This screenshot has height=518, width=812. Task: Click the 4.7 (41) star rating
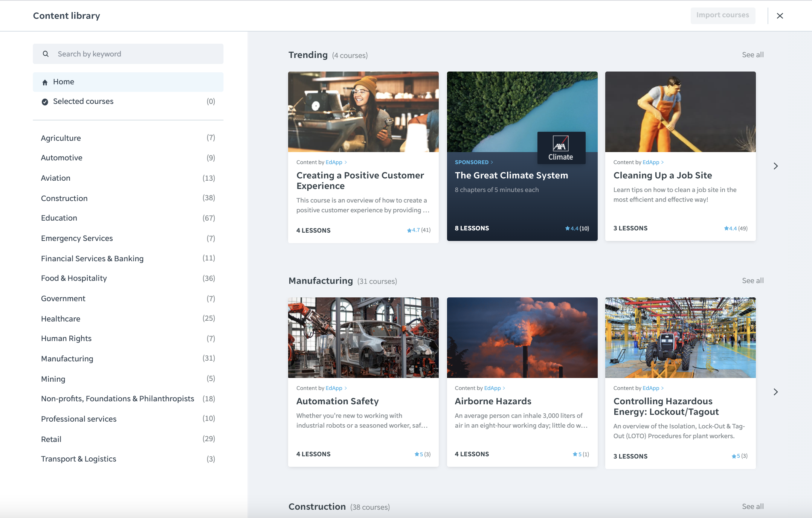coord(418,230)
